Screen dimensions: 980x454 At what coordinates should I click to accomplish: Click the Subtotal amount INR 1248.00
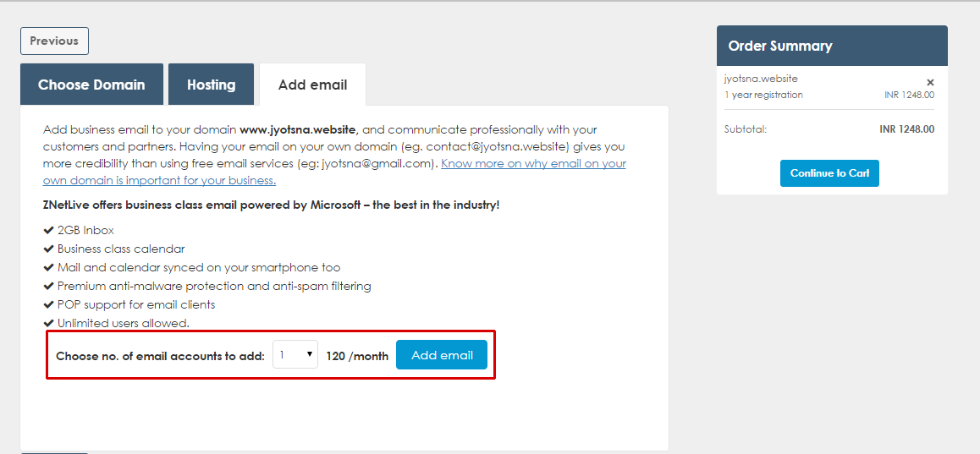[906, 129]
